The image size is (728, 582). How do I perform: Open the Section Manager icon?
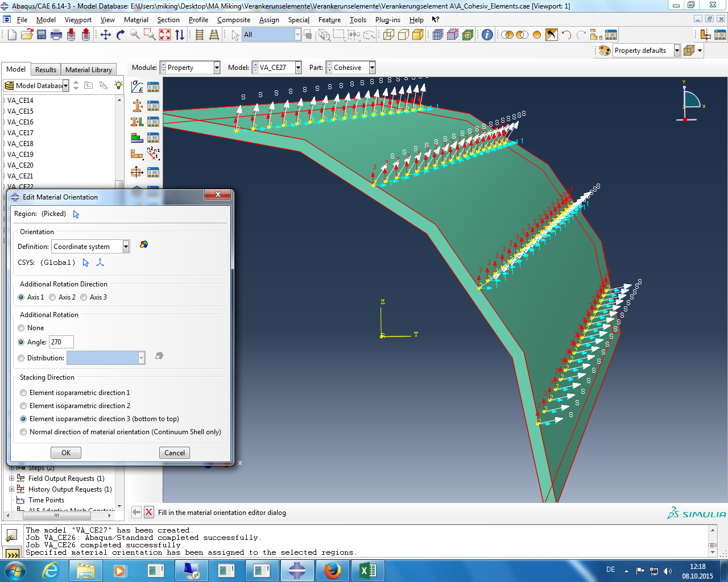coord(153,105)
